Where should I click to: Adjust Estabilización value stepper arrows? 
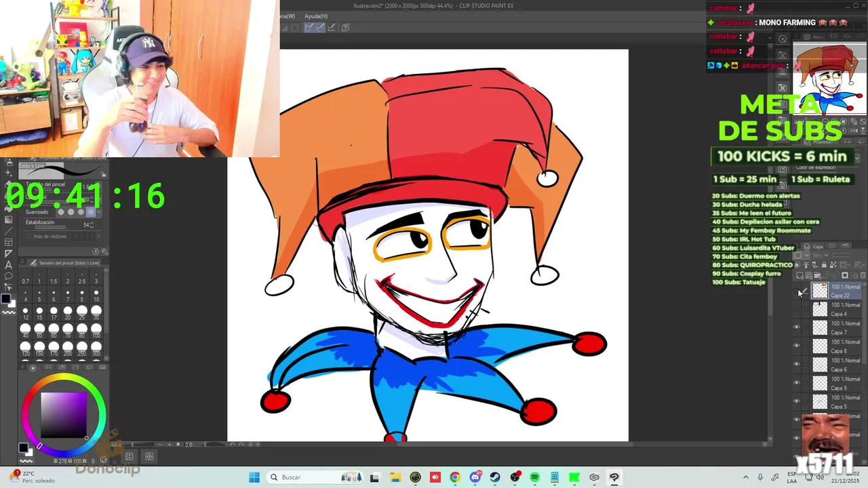pos(92,225)
